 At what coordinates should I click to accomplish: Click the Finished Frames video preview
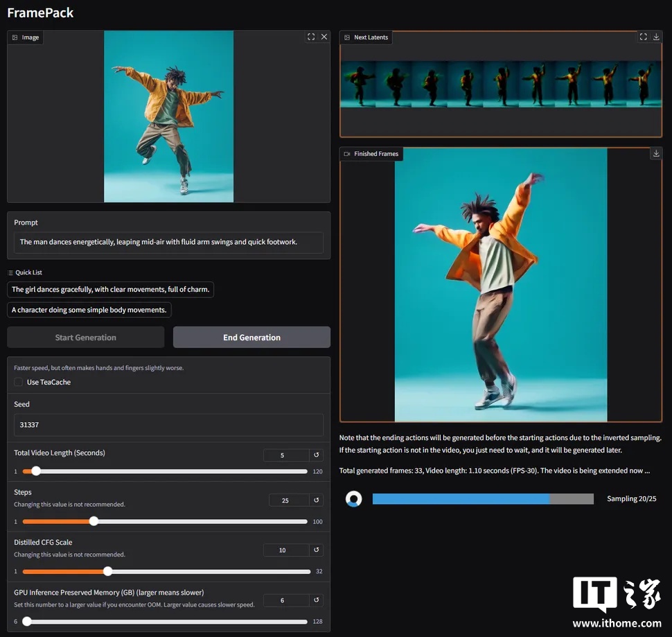coord(500,284)
